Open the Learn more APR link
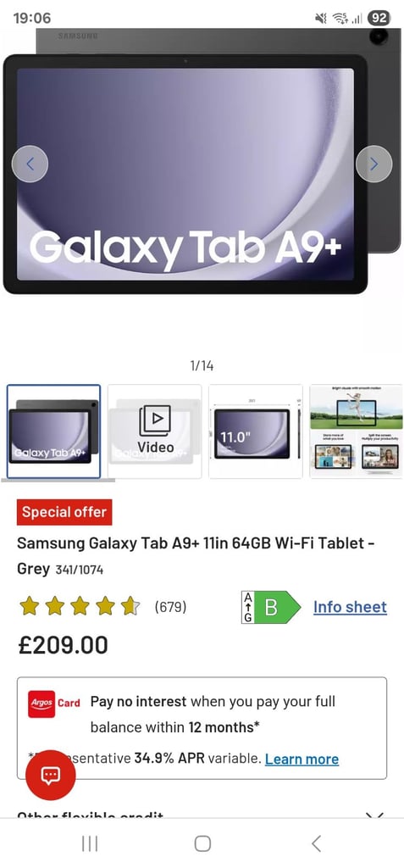This screenshot has height=868, width=404. click(302, 759)
